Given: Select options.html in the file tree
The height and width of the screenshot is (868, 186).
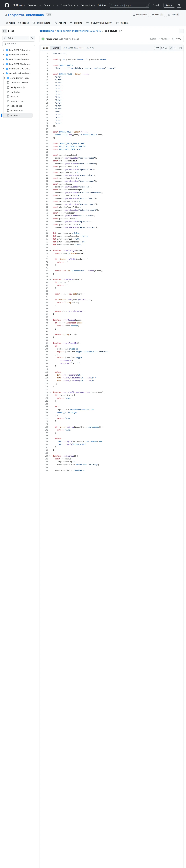Looking at the screenshot, I should click(x=17, y=111).
